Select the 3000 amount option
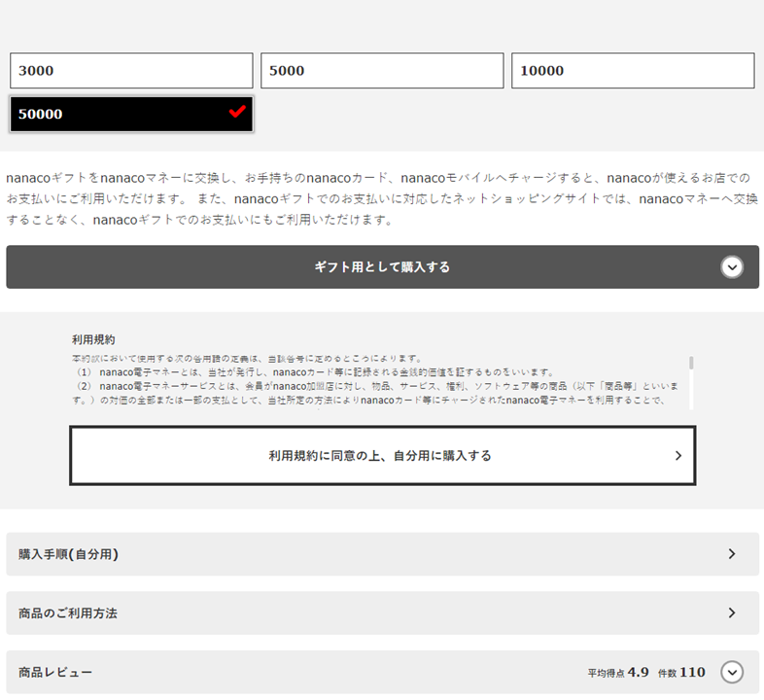 (131, 71)
